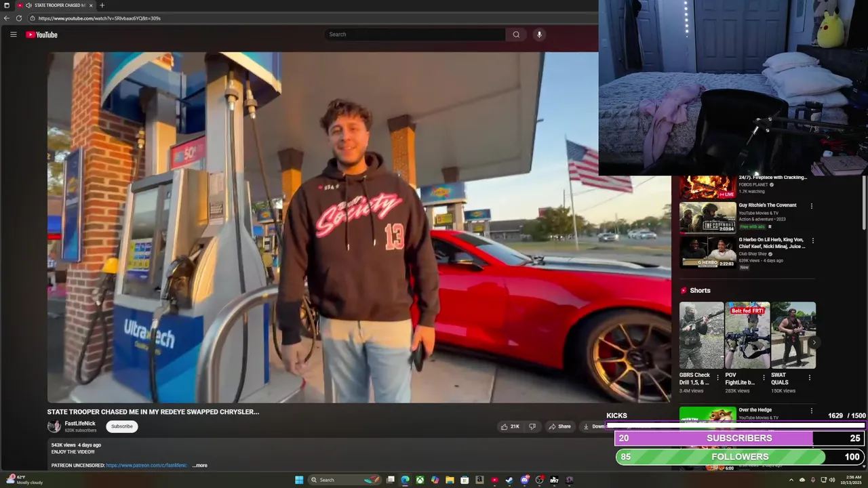Open options for the SWAT QUALS short
868x488 pixels.
pyautogui.click(x=809, y=378)
